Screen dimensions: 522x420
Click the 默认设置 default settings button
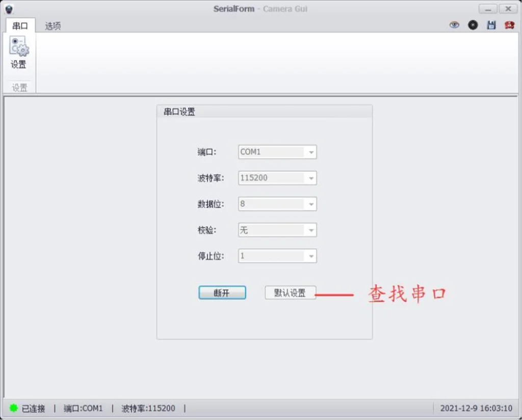coord(290,292)
